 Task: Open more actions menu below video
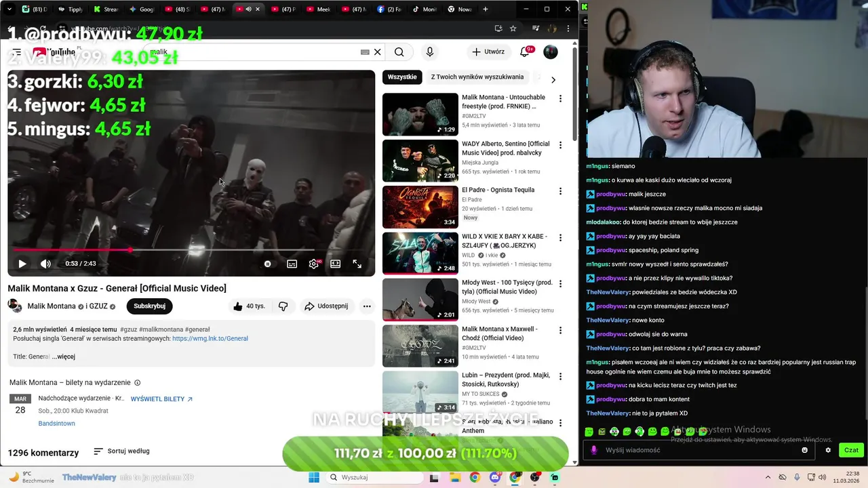(367, 306)
